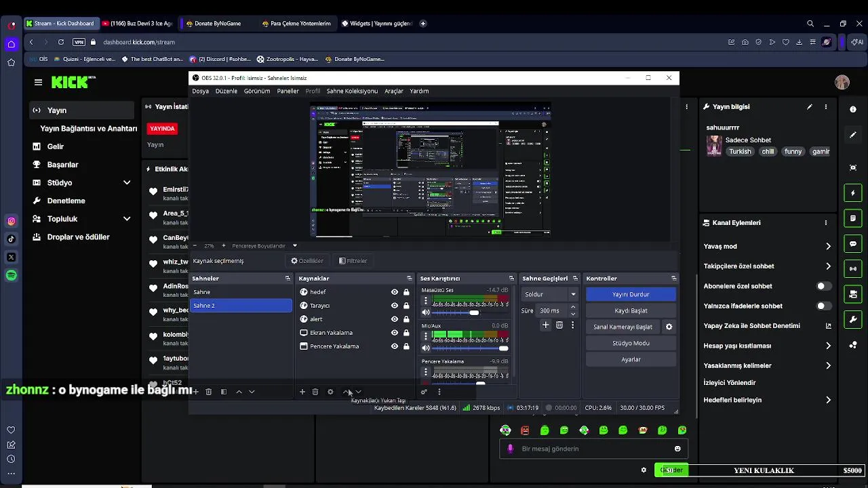The image size is (868, 488).
Task: Edit stream info pencil in Yayın bilgisi
Action: click(809, 107)
